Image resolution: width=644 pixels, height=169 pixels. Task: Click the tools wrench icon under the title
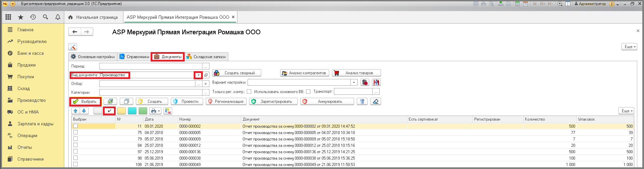[x=73, y=47]
